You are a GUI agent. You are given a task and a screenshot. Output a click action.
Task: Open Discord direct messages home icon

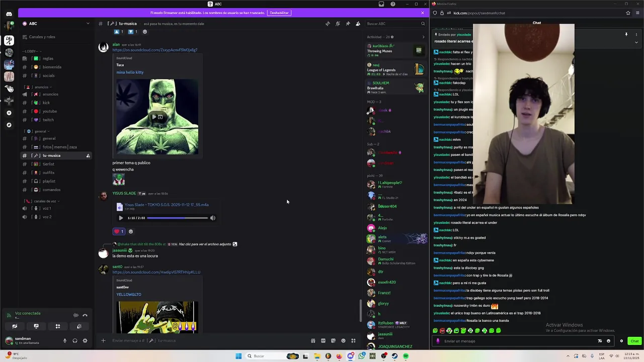(9, 14)
